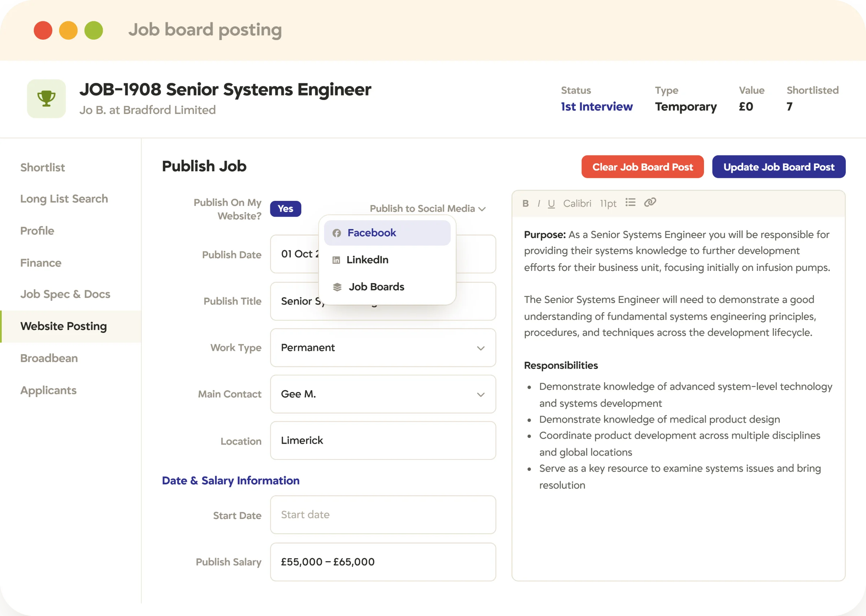This screenshot has height=616, width=866.
Task: Choose Job Boards from the social media menu
Action: pyautogui.click(x=387, y=287)
